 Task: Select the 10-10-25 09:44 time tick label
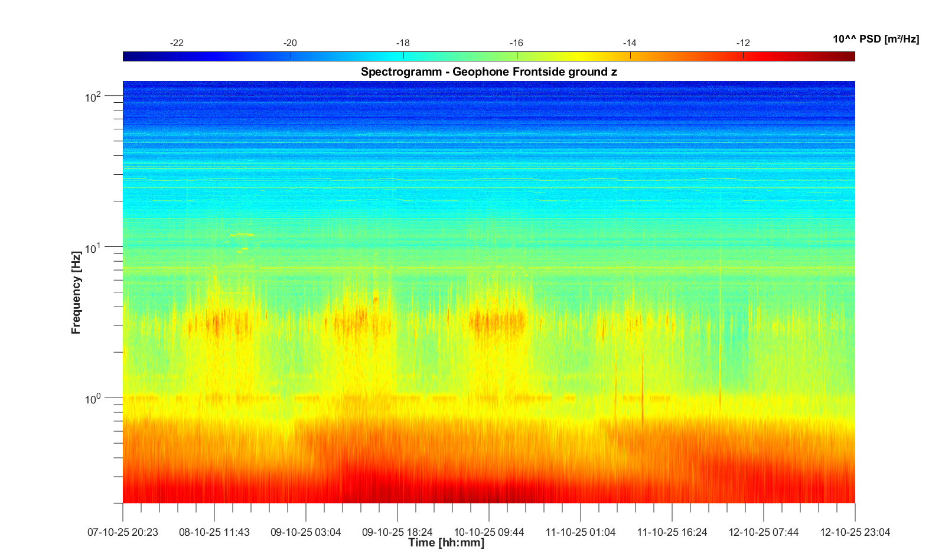489,532
